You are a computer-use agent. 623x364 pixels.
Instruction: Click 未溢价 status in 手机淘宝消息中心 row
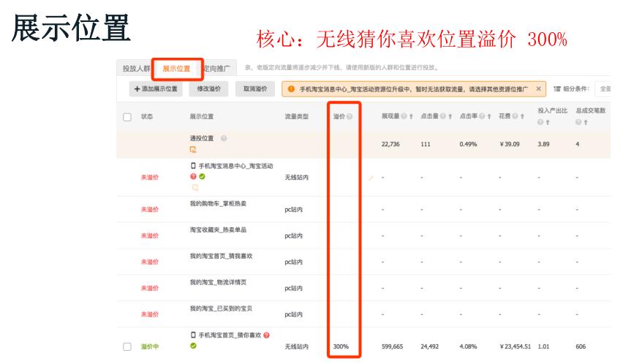(x=150, y=177)
